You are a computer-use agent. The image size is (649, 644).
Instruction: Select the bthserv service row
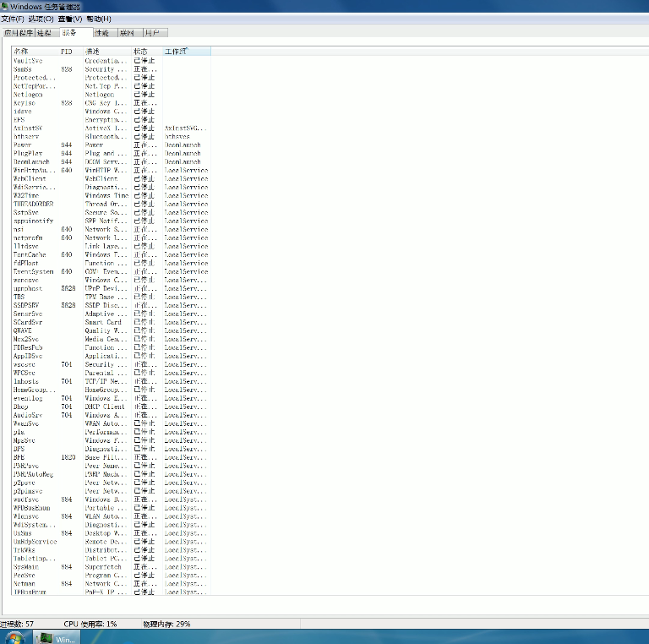pyautogui.click(x=112, y=137)
